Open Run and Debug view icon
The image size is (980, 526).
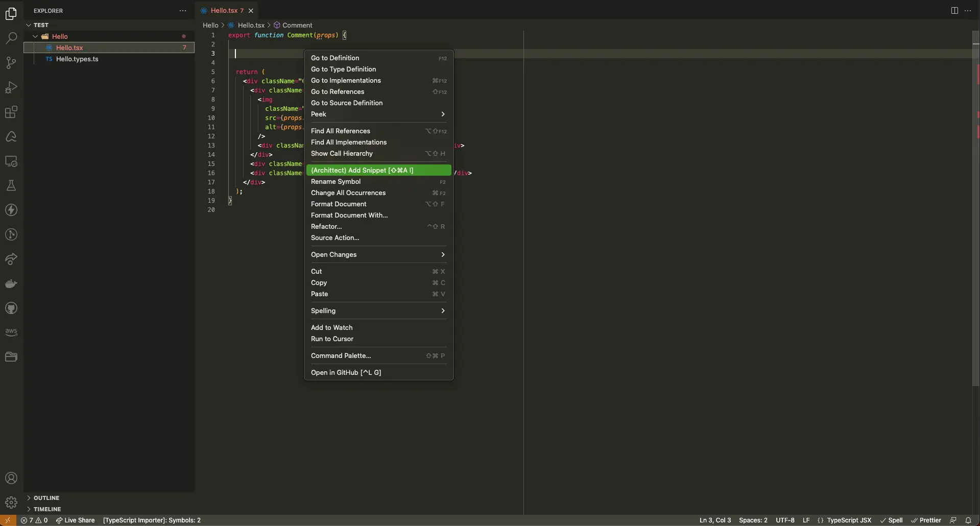11,87
